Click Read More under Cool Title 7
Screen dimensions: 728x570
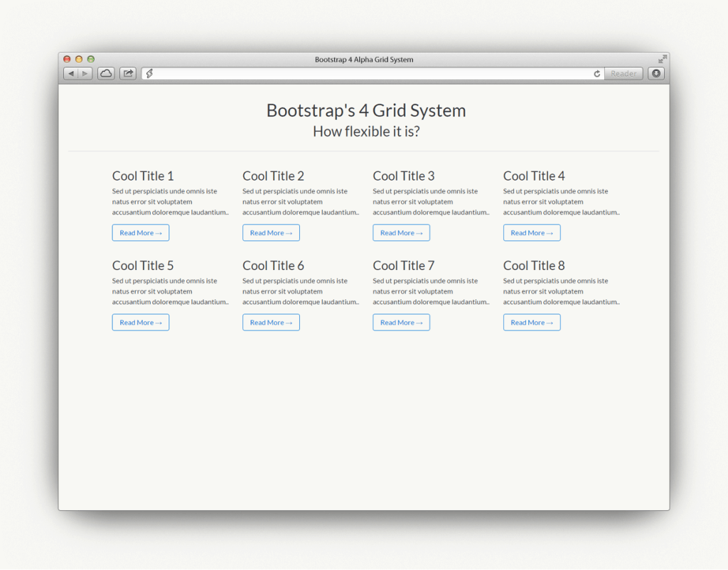(401, 322)
